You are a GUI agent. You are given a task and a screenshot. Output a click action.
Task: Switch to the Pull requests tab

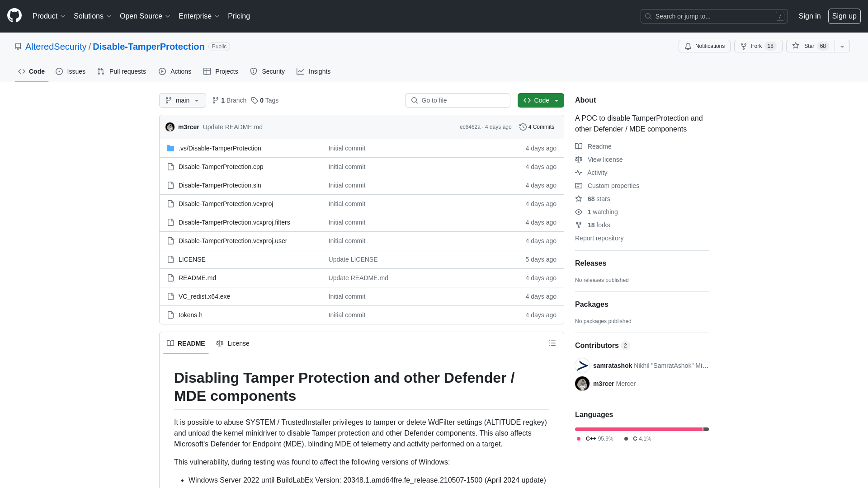pos(122,71)
